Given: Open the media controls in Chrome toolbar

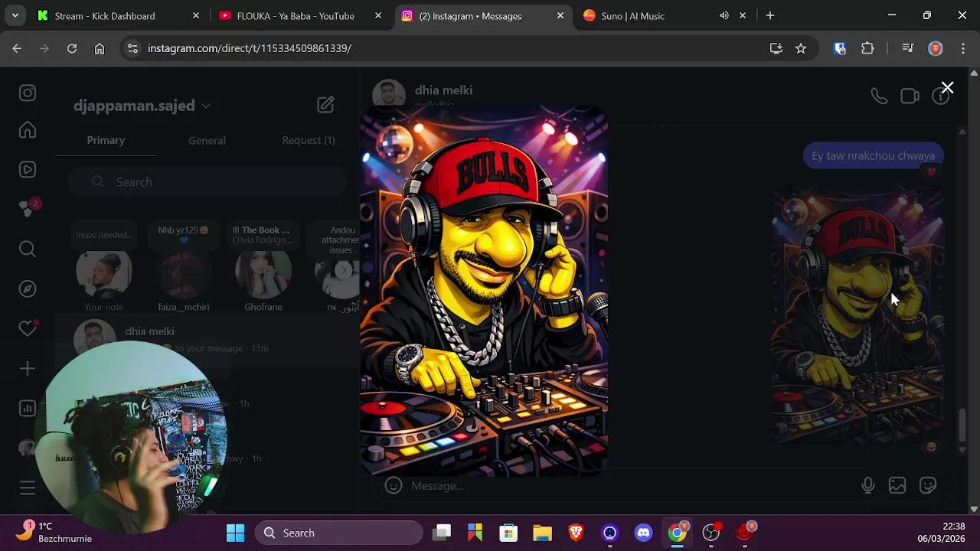Looking at the screenshot, I should coord(908,48).
